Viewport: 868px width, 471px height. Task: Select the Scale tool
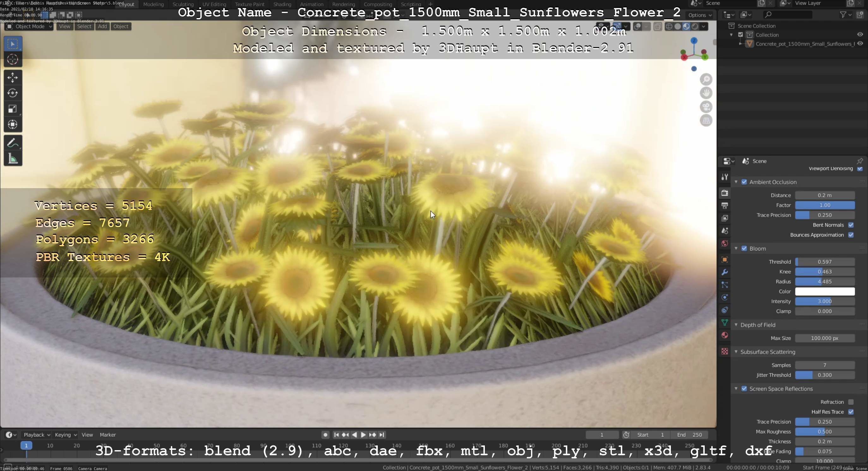point(13,109)
